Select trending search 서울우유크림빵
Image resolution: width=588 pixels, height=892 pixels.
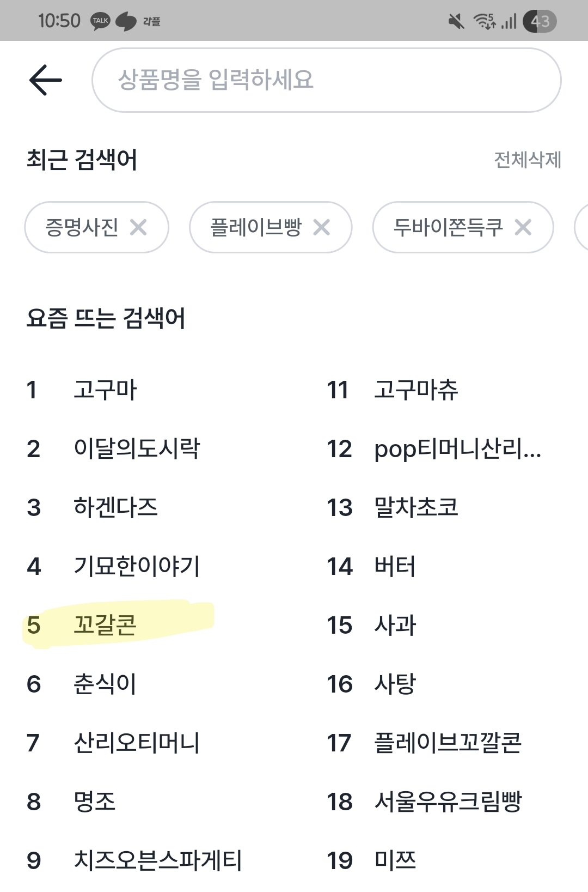click(448, 802)
